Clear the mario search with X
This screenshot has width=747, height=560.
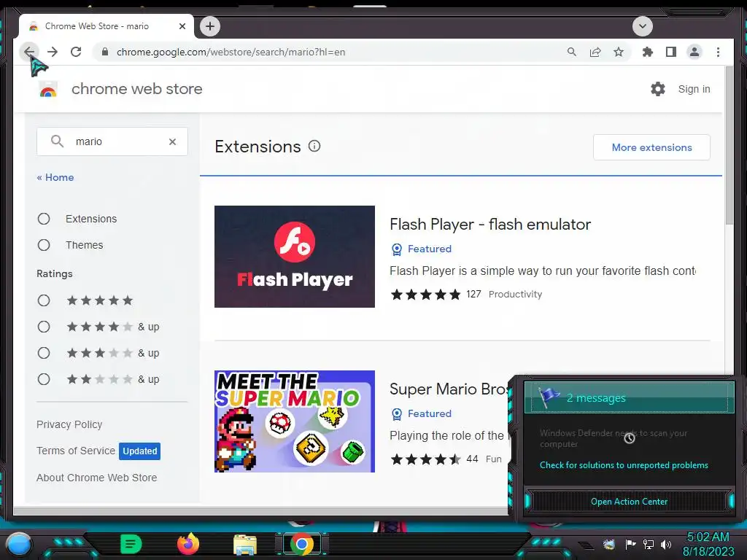click(x=172, y=141)
